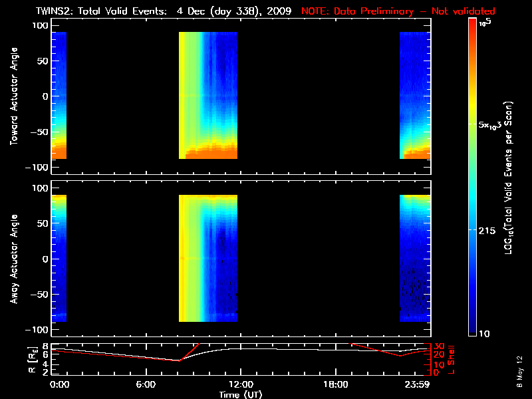Click the 'Away Actuator Angle' axis label
This screenshot has width=532, height=399.
tap(14, 259)
